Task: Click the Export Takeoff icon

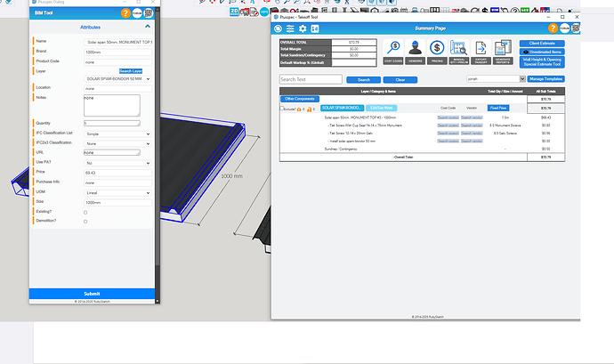Action: 481,52
